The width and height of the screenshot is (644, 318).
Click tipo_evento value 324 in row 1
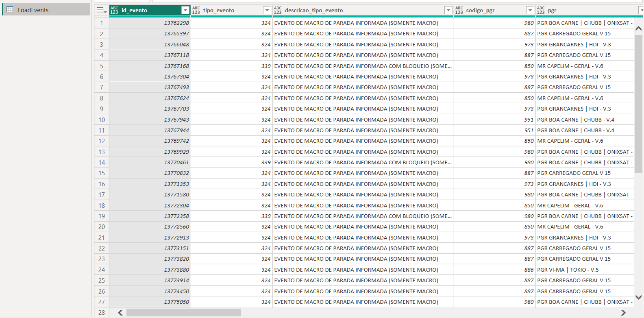(232, 23)
